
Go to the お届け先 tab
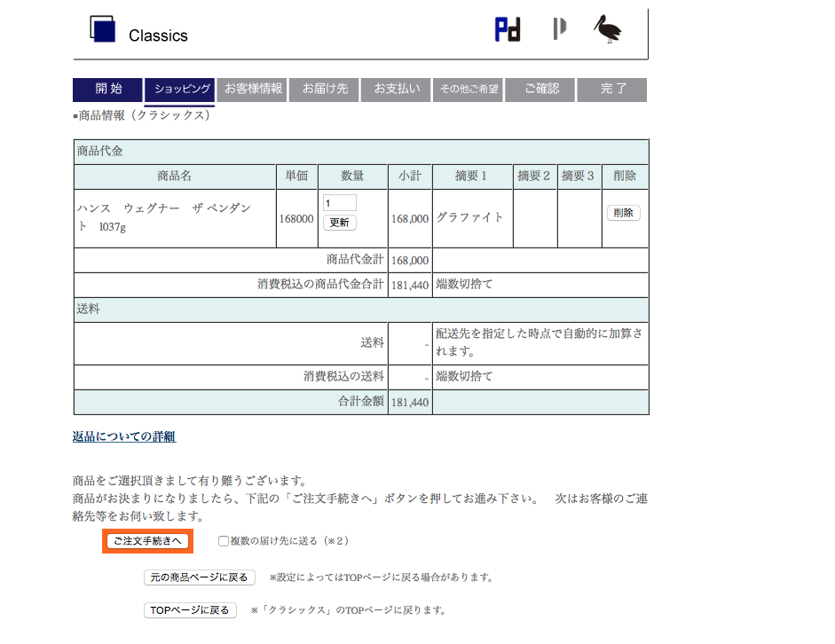tap(323, 90)
